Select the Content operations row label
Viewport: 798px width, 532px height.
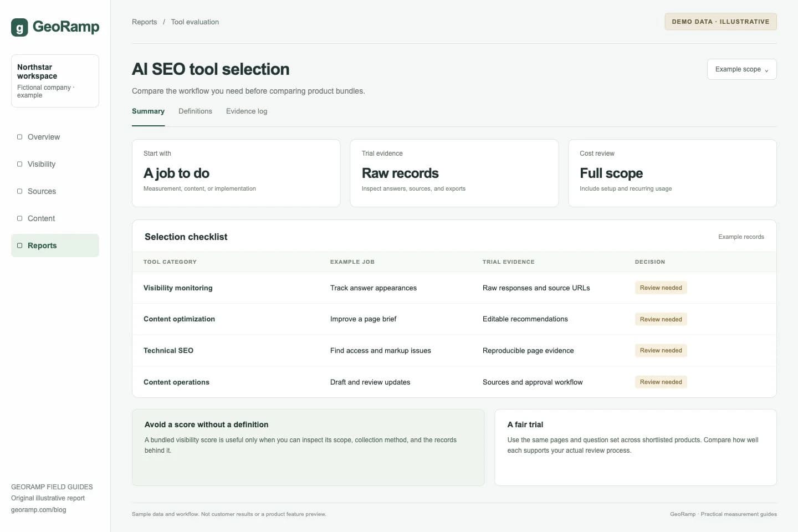176,382
